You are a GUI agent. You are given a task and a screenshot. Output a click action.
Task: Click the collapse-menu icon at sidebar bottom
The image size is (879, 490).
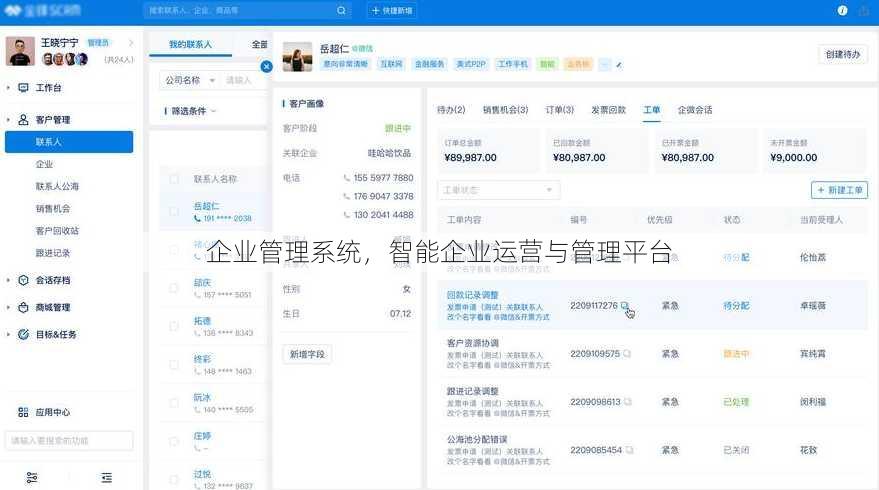coord(107,477)
